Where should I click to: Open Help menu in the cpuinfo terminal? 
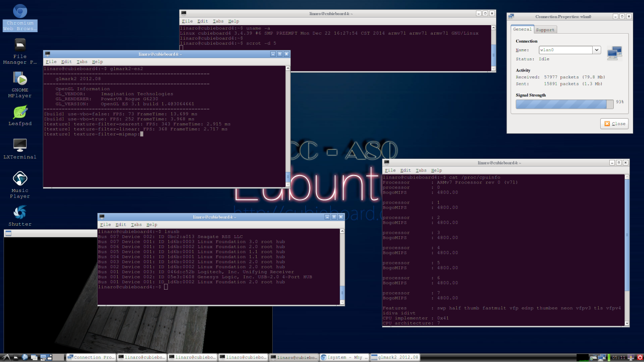tap(436, 170)
